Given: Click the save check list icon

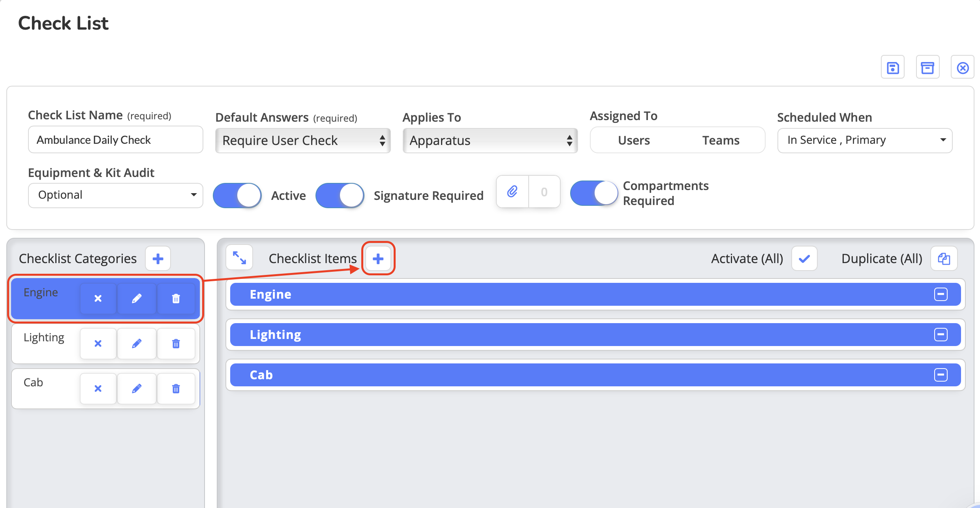Looking at the screenshot, I should pos(892,68).
